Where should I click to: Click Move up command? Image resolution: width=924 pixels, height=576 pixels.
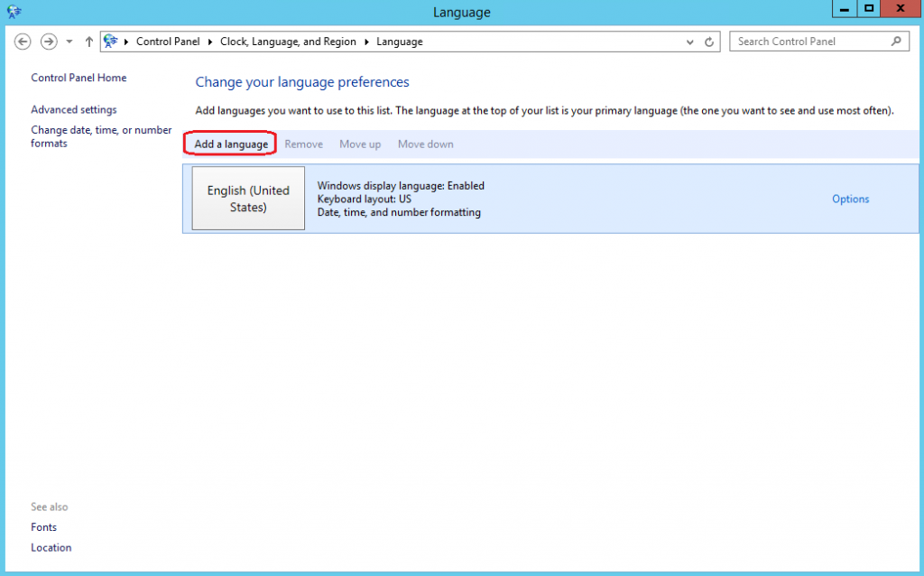click(360, 144)
